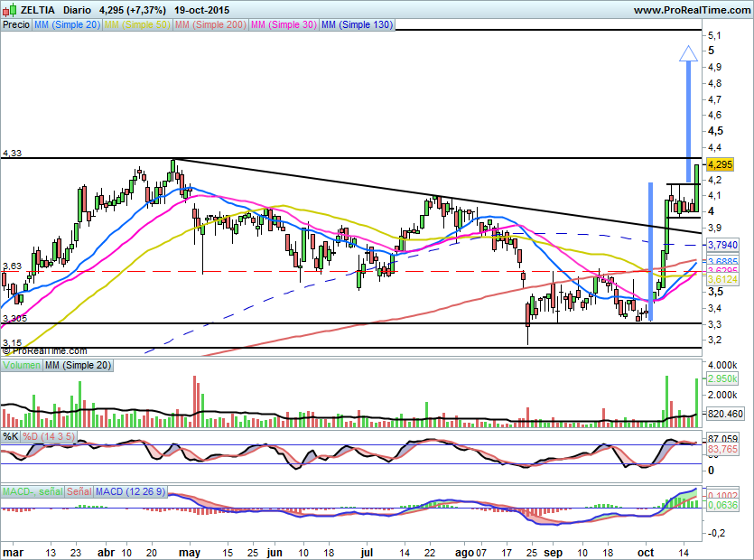Click the 3,7940 moving average price tag

point(722,245)
